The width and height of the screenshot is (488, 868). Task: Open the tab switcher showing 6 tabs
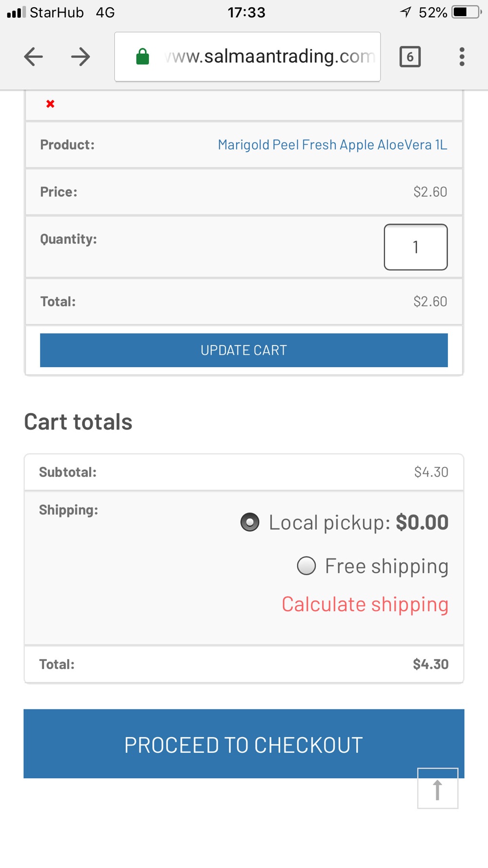[x=410, y=57]
